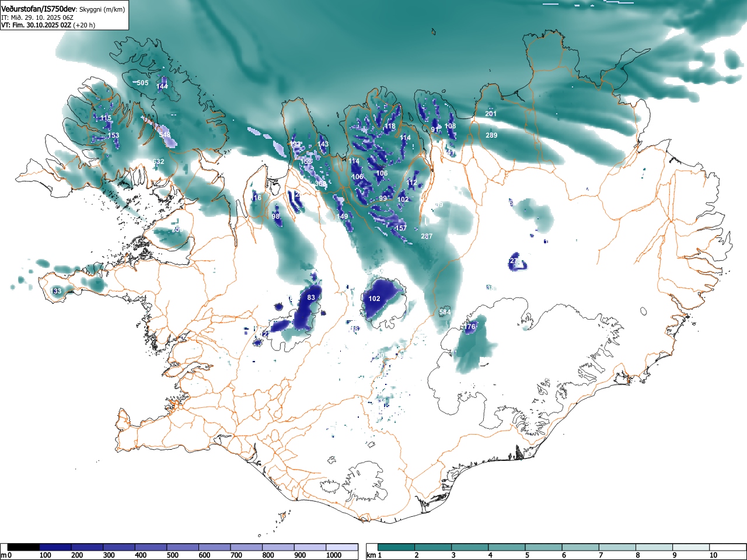Click the '1000' tick label on the metre legend
The width and height of the screenshot is (747, 560).
(334, 555)
